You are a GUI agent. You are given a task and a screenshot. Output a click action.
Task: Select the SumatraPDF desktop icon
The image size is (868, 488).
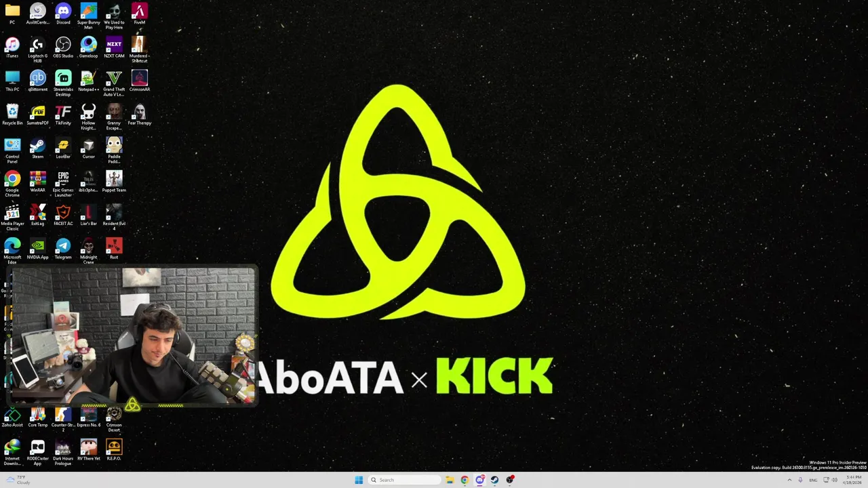click(37, 115)
